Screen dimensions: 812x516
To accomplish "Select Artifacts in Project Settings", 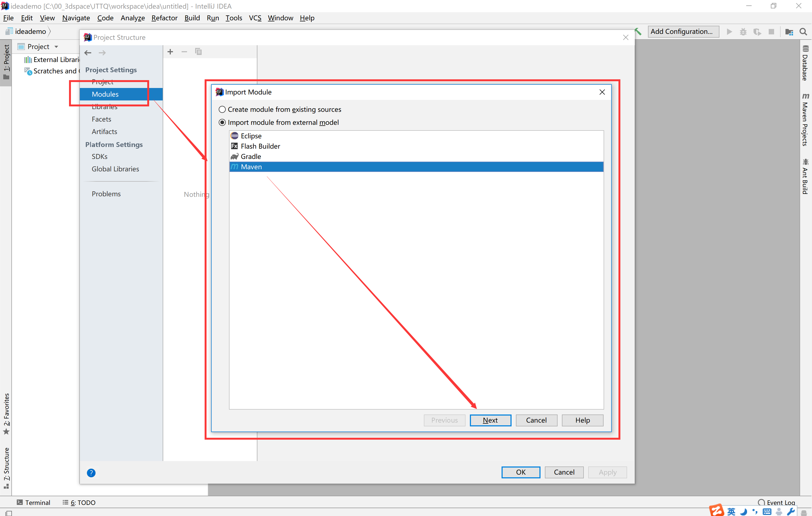I will click(104, 132).
